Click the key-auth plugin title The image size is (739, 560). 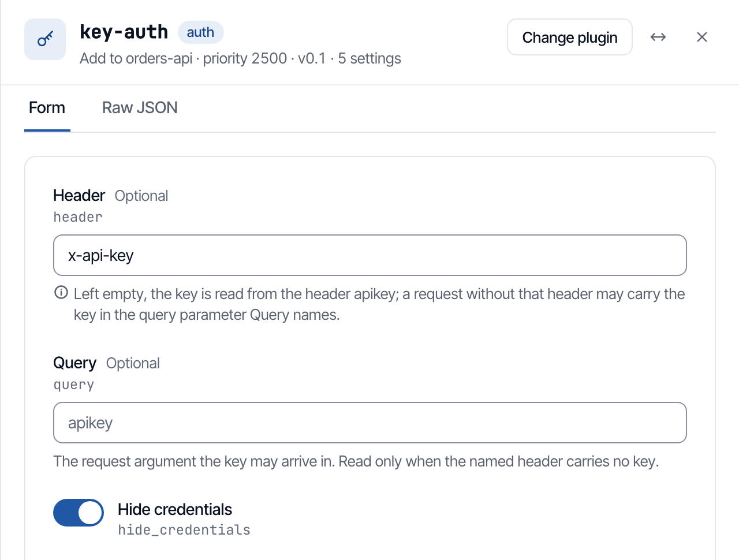[124, 32]
